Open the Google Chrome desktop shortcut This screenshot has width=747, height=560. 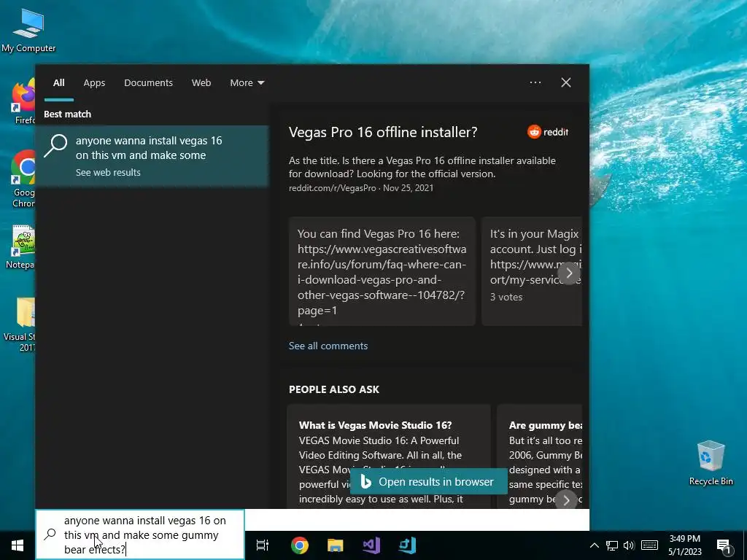[x=24, y=179]
